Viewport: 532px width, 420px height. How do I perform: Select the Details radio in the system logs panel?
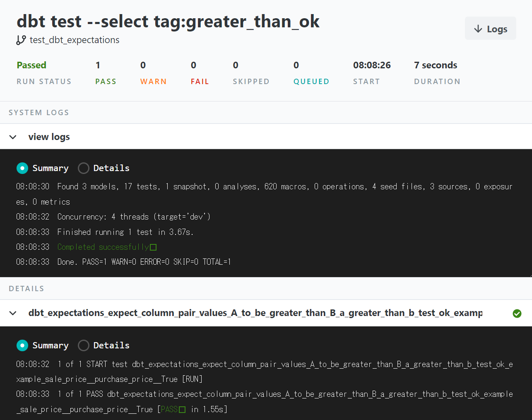(84, 168)
